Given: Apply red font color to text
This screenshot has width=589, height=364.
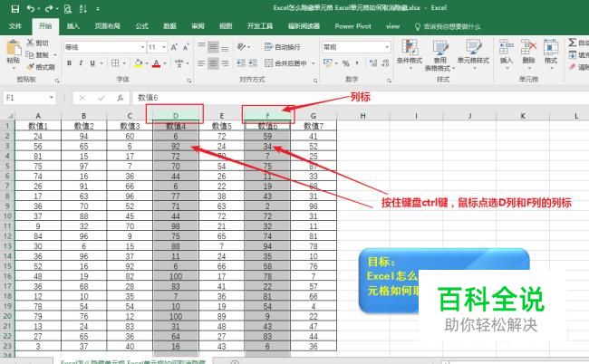Looking at the screenshot, I should (156, 63).
